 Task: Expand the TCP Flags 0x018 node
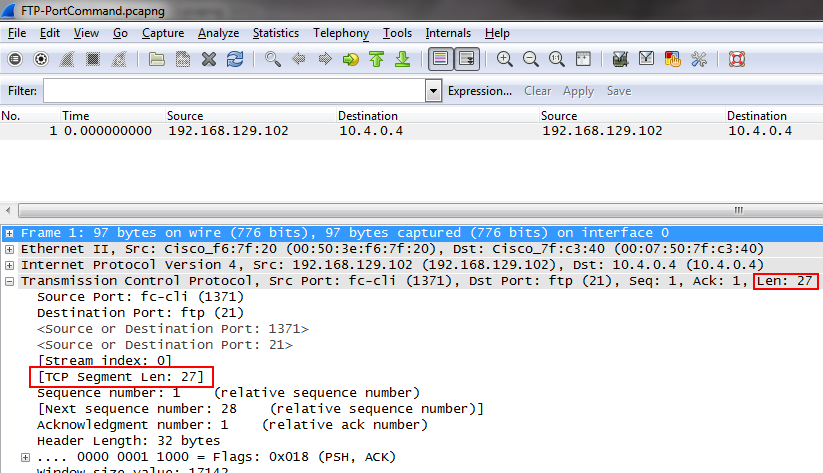[x=25, y=457]
